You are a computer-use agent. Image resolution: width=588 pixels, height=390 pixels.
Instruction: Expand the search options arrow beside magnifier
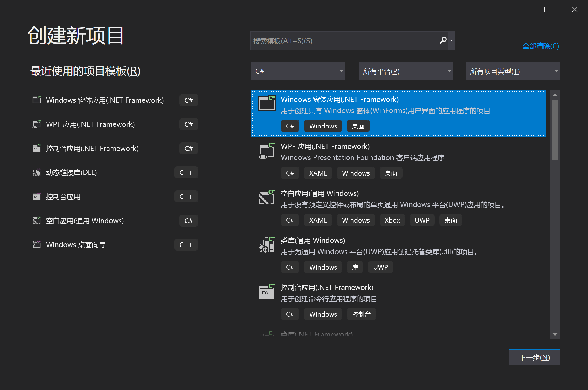[x=452, y=40]
